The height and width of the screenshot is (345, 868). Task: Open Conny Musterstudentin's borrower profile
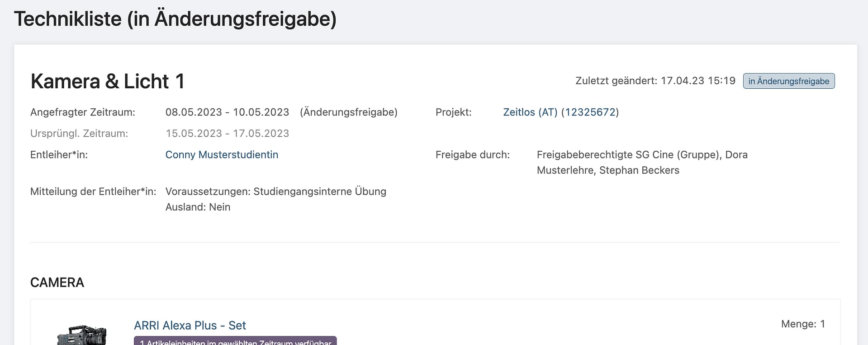tap(222, 155)
